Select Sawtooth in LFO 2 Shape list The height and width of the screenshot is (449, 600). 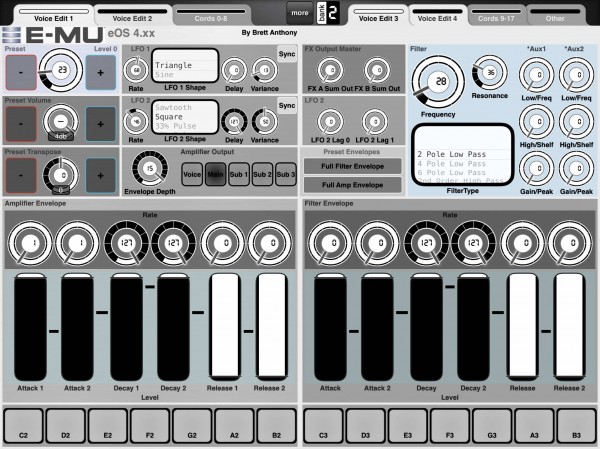pyautogui.click(x=173, y=108)
